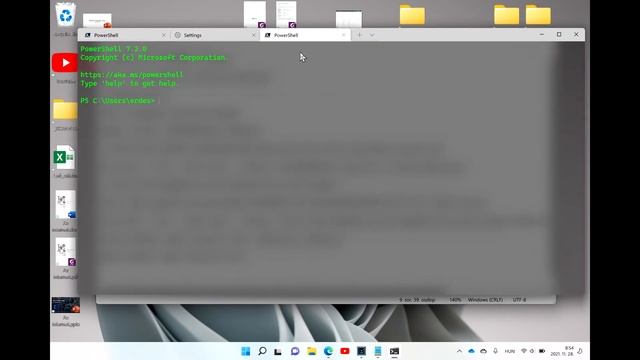Launch Microsoft Edge from taskbar
Image resolution: width=640 pixels, height=360 pixels.
click(x=328, y=351)
